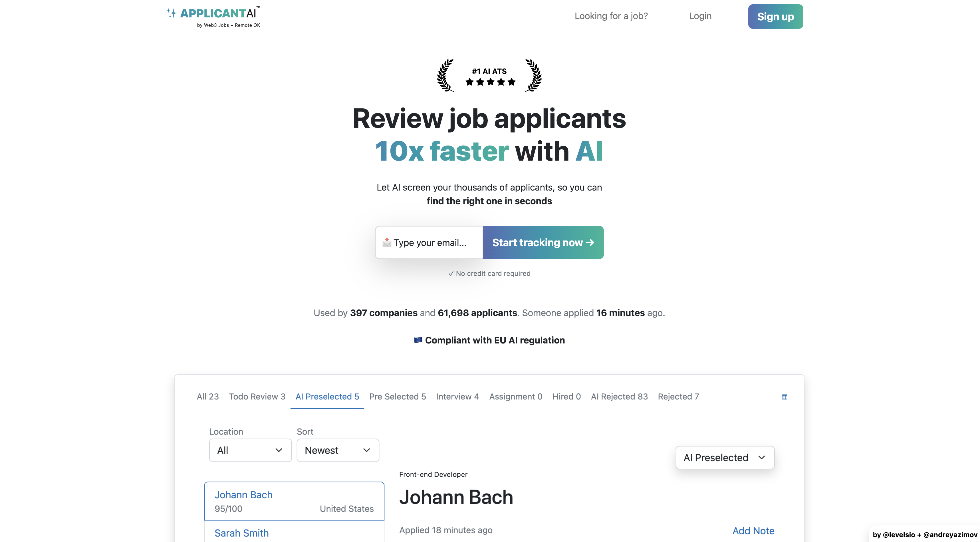Expand the Sort Newest dropdown
980x542 pixels.
coord(338,450)
